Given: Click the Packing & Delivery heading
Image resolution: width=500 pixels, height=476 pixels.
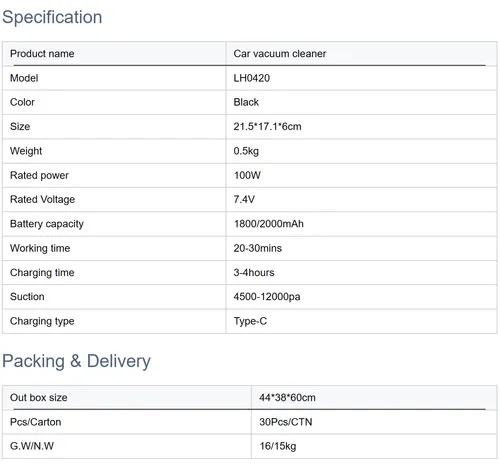Looking at the screenshot, I should (76, 361).
